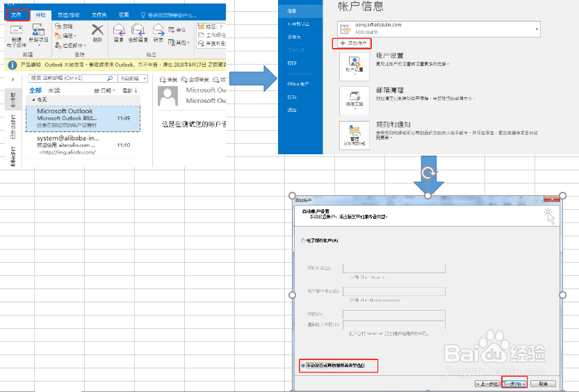Select the 未读 mail filter
This screenshot has height=392, width=579.
pos(54,90)
